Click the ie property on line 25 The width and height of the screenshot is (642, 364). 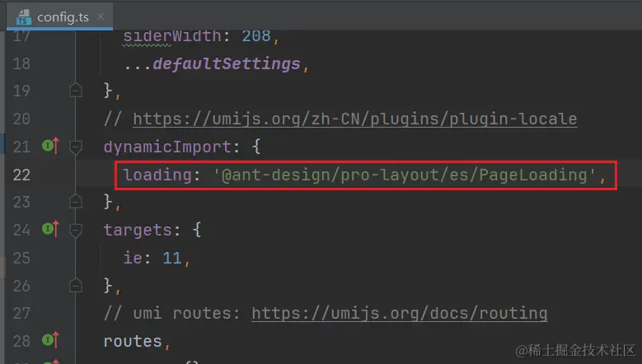point(133,258)
